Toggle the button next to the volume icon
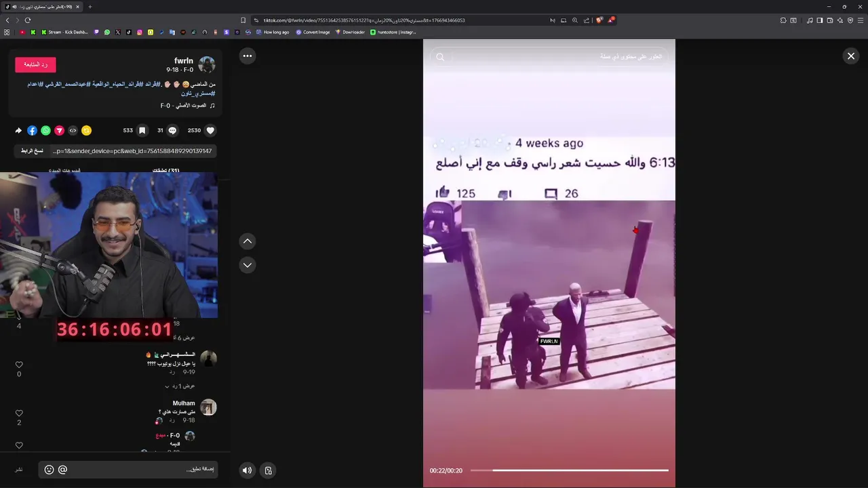The height and width of the screenshot is (488, 868). 269,470
